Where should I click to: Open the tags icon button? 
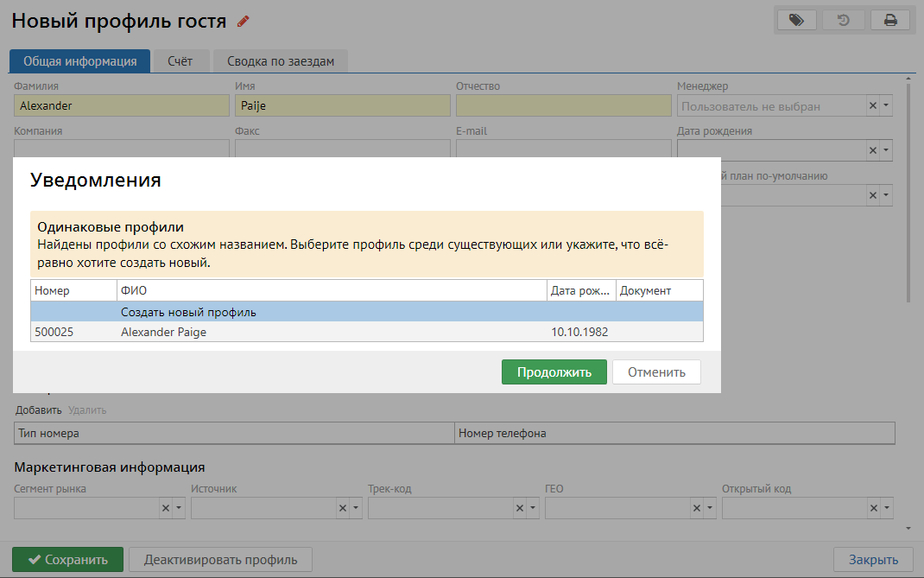pos(797,20)
